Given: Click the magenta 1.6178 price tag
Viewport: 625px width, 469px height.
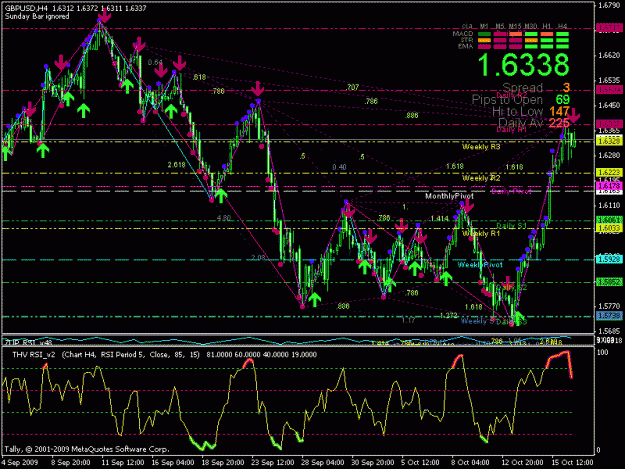Looking at the screenshot, I should click(x=609, y=186).
